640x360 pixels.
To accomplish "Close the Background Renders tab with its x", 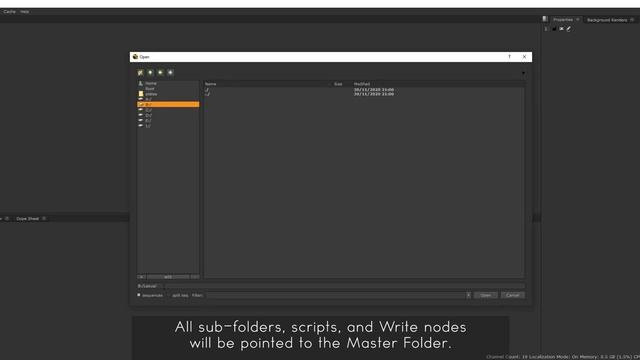I will point(632,20).
